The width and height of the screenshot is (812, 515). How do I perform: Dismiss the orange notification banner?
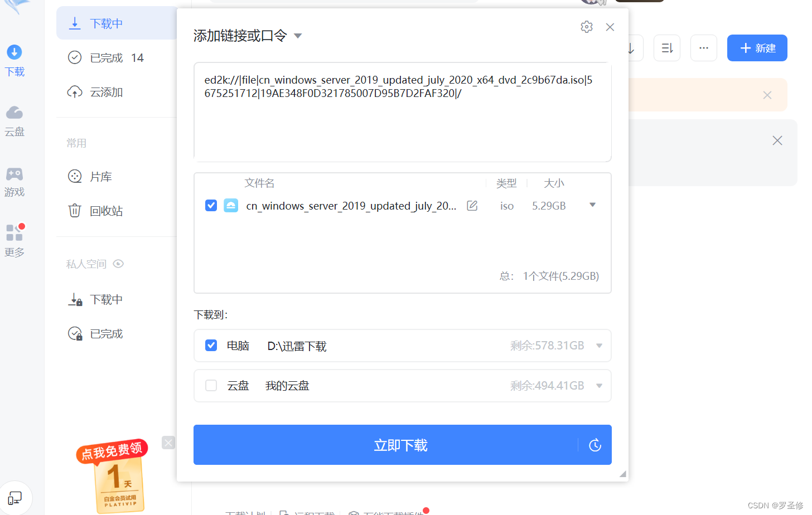[x=767, y=95]
